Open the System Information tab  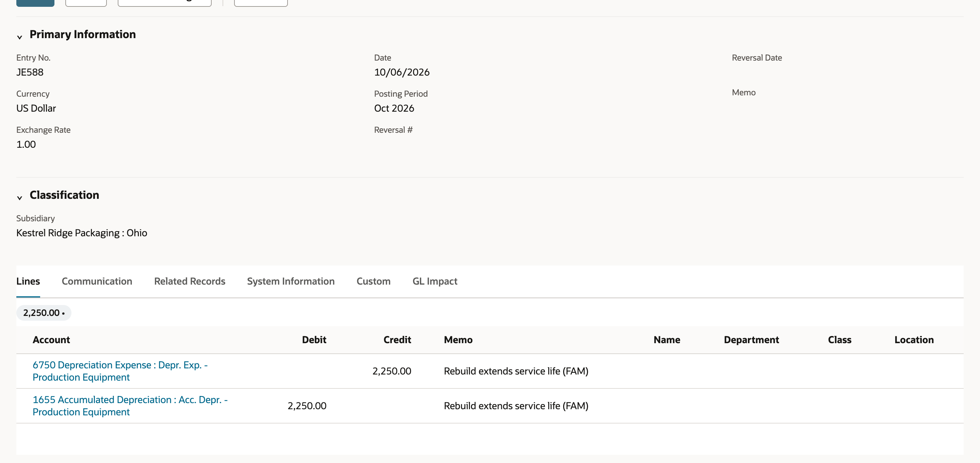pyautogui.click(x=291, y=281)
